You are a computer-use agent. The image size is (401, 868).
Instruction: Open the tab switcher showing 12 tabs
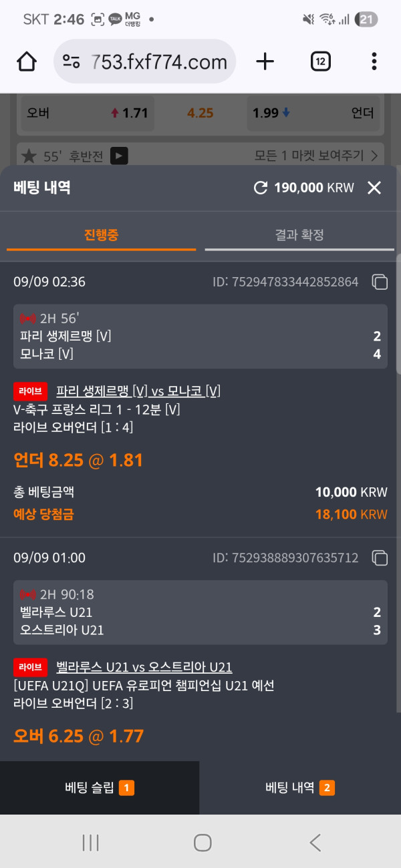pyautogui.click(x=321, y=61)
